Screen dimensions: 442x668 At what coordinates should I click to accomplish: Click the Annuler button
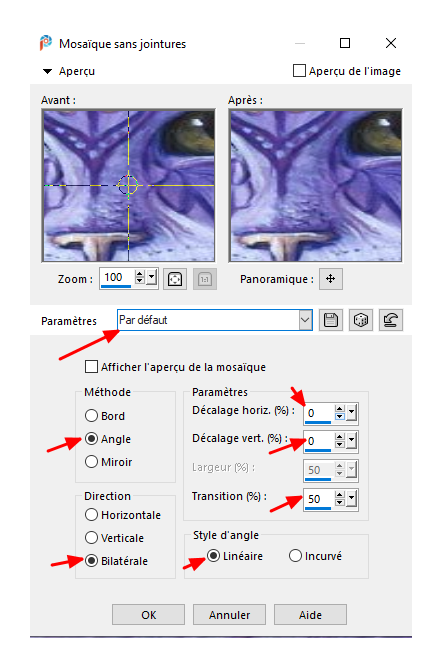pos(230,615)
